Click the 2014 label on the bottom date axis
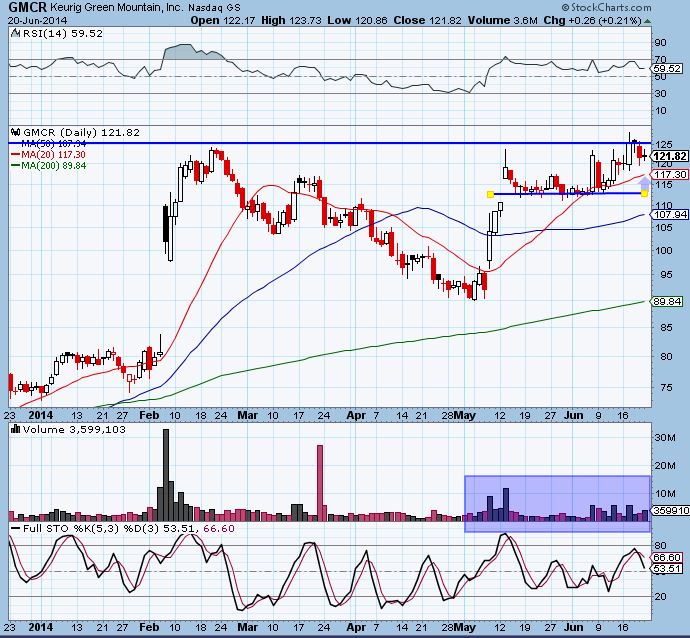 click(x=40, y=627)
